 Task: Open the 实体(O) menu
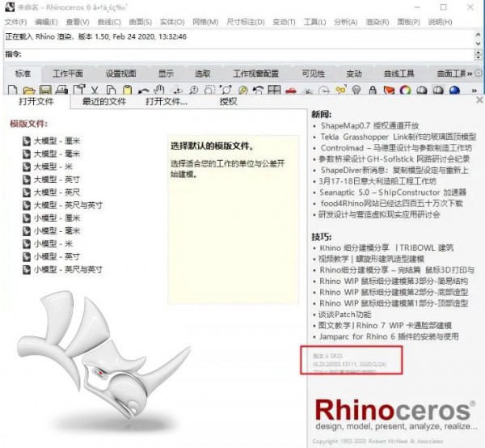pos(172,23)
